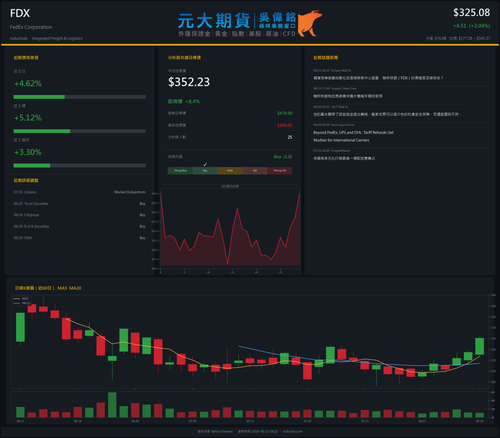500x438 pixels.
Task: Click the +5.12% performance progress bar
Action: pos(80,131)
